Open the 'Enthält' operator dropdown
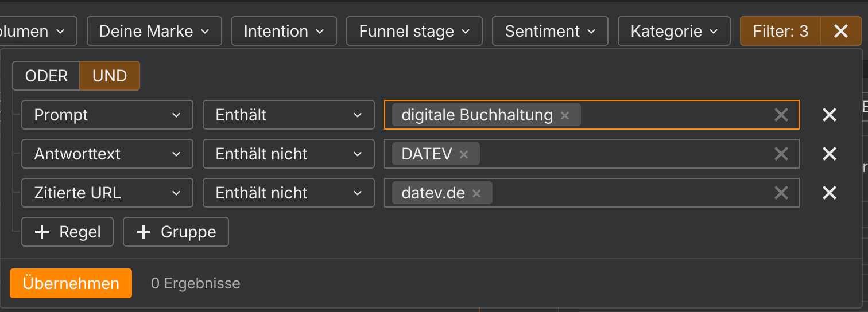The height and width of the screenshot is (312, 868). point(289,115)
